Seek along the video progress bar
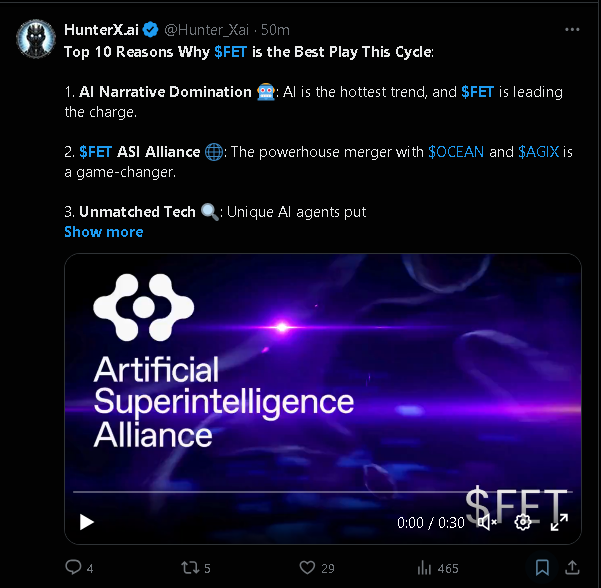Screen dimensions: 601x588 point(323,491)
